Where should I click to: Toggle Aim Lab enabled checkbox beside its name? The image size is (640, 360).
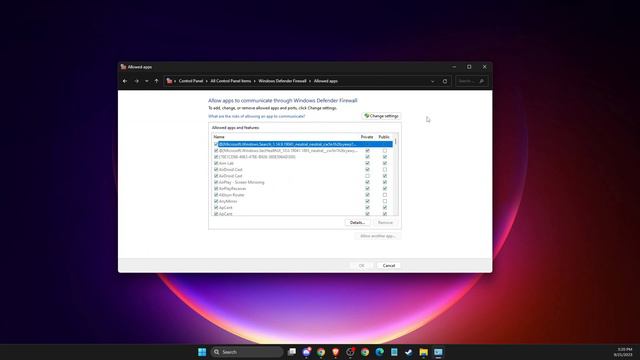[216, 163]
